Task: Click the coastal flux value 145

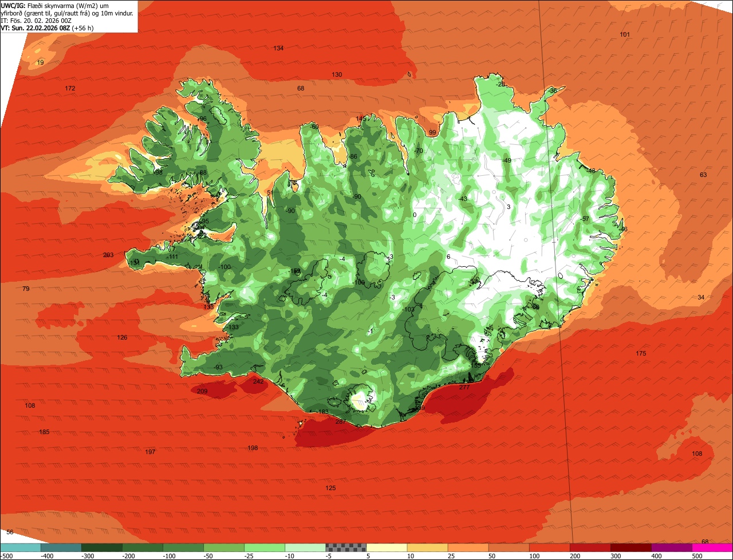Action: pyautogui.click(x=361, y=119)
